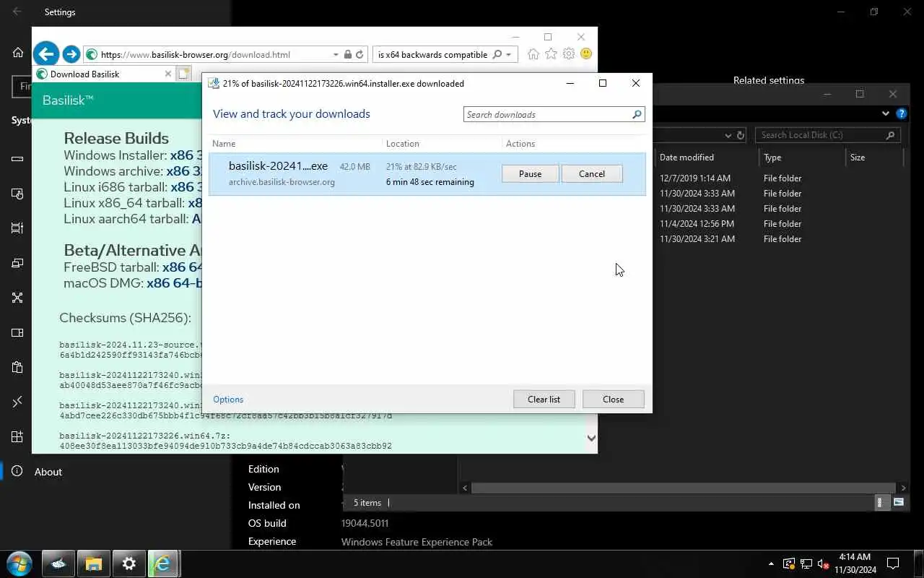The image size is (924, 578).
Task: Go to Settings Home icon
Action: pos(18,52)
